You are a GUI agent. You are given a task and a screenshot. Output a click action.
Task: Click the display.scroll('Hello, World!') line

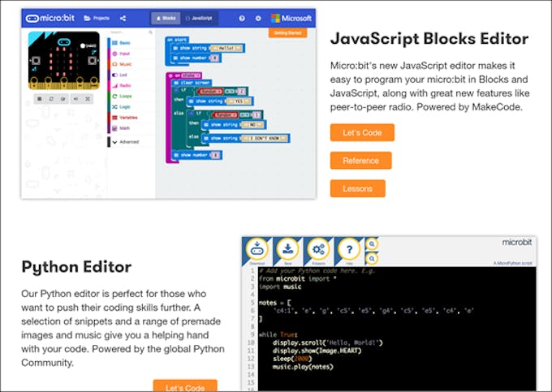coord(327,342)
